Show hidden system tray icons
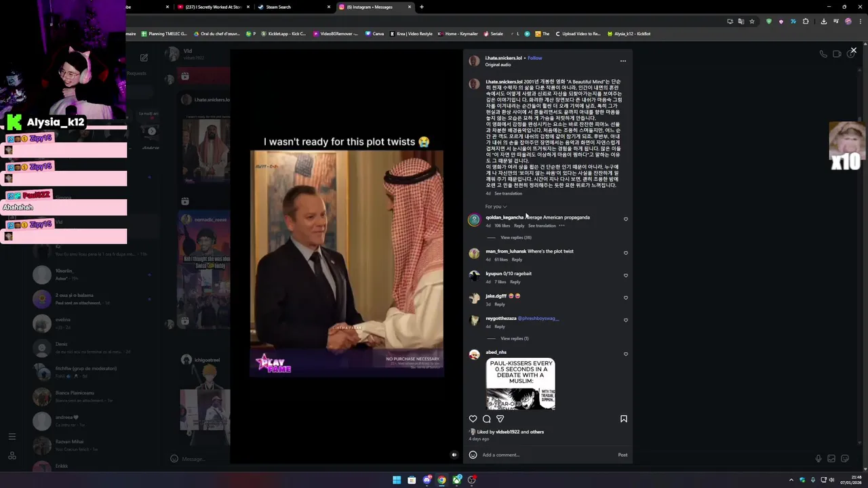Screen dimensions: 868x488 coord(791,480)
